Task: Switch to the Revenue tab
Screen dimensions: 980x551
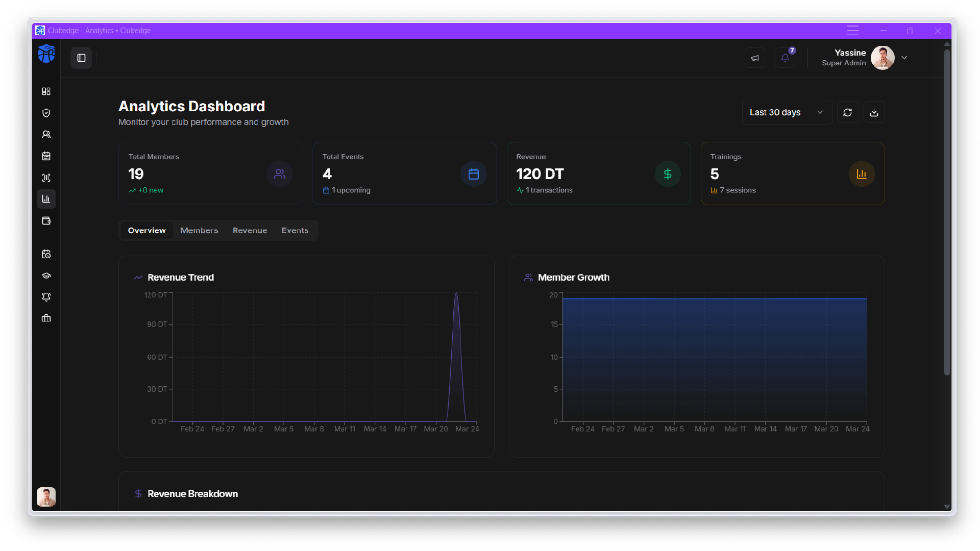Action: (x=250, y=231)
